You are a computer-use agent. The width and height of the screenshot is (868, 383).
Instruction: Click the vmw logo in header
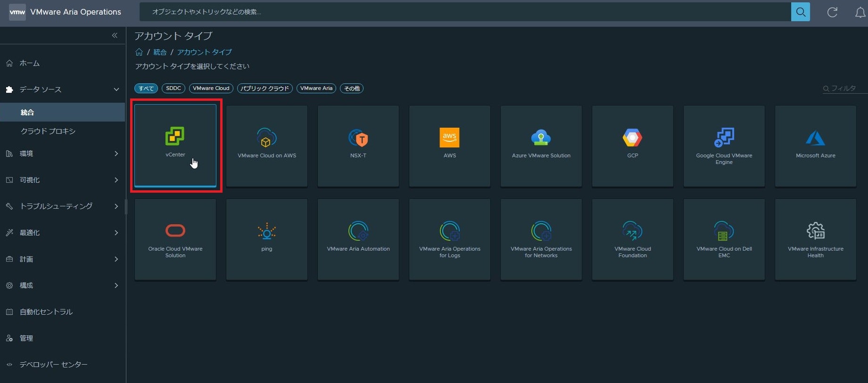tap(17, 12)
